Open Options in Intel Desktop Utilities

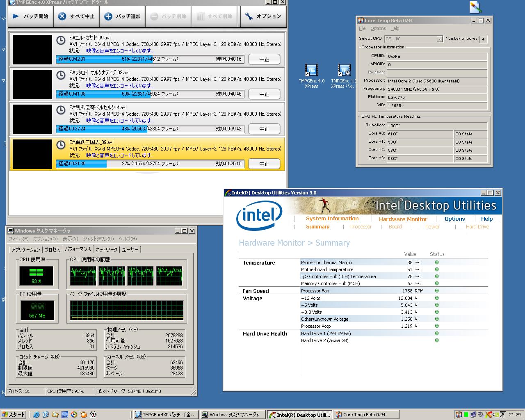455,219
